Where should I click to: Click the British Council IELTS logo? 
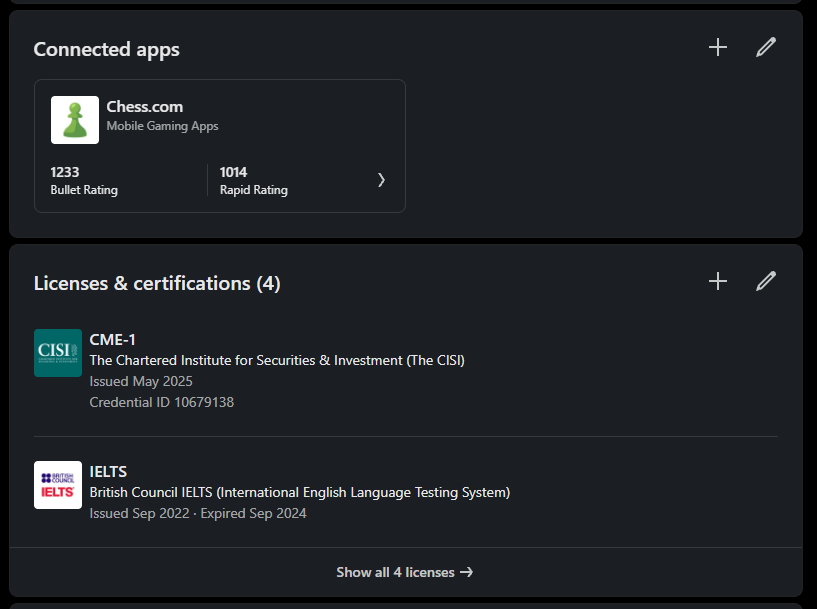(58, 485)
